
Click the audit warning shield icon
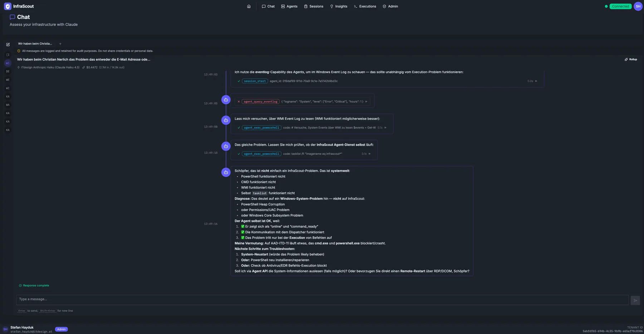19,51
